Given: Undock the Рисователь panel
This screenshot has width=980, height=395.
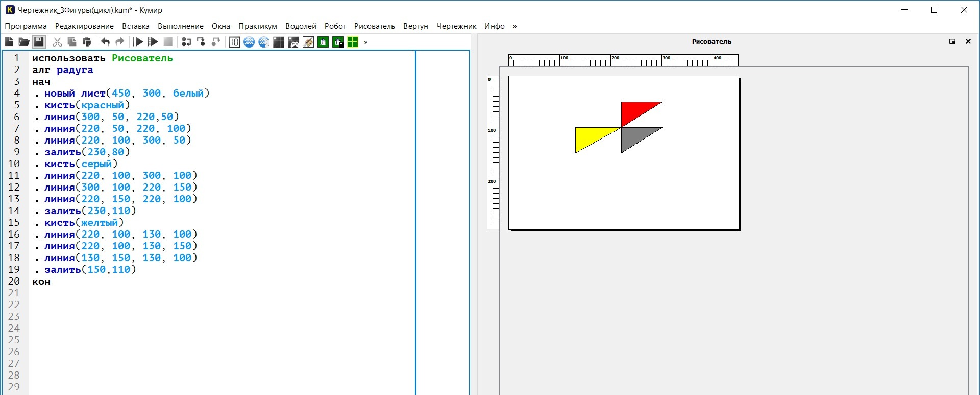Looking at the screenshot, I should [952, 42].
